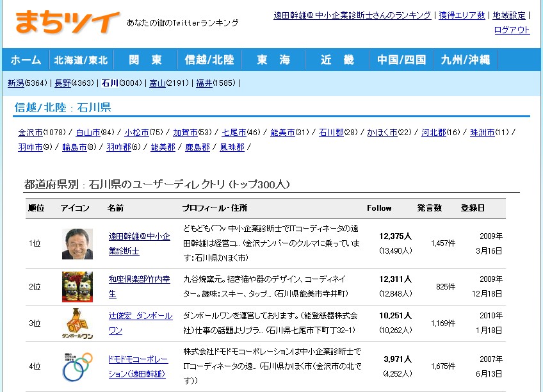Open the 七尾市 city link
543x392 pixels.
(234, 133)
